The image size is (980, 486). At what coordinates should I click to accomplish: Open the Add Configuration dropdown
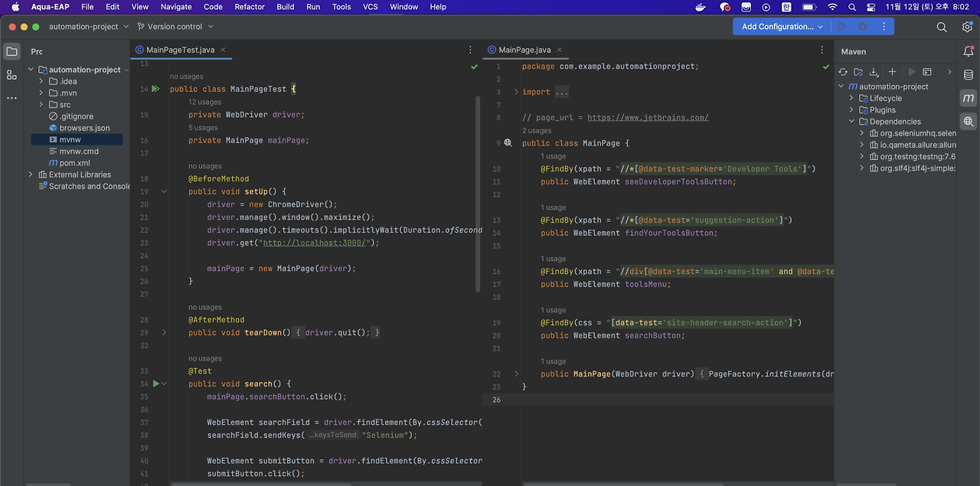779,27
